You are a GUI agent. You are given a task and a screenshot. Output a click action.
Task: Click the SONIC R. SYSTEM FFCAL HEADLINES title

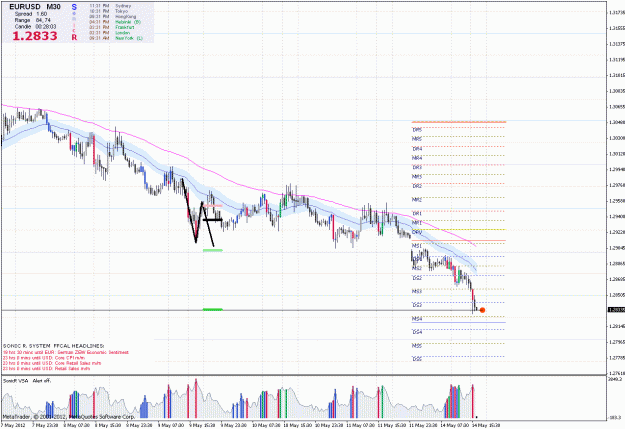[x=53, y=346]
